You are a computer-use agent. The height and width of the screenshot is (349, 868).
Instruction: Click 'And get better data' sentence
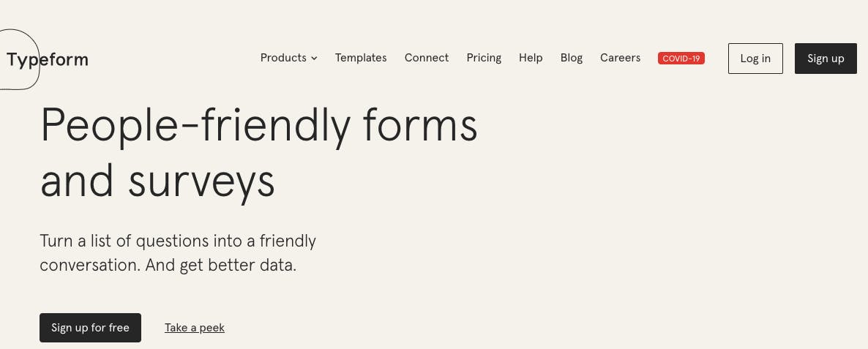coord(221,266)
